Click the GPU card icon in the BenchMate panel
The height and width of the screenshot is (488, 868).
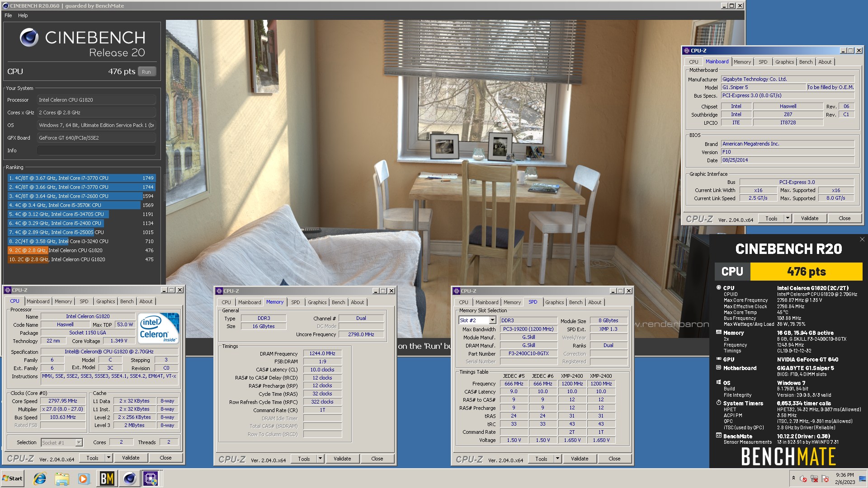[x=719, y=359]
